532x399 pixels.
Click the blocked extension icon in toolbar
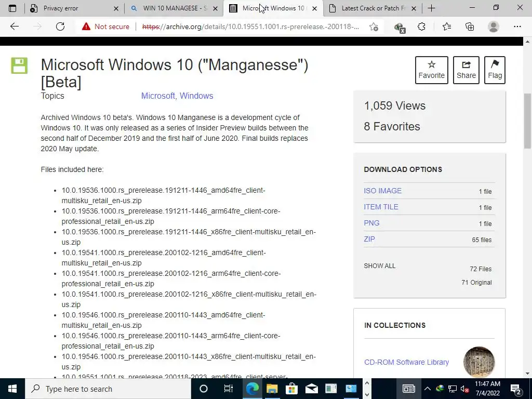400,28
